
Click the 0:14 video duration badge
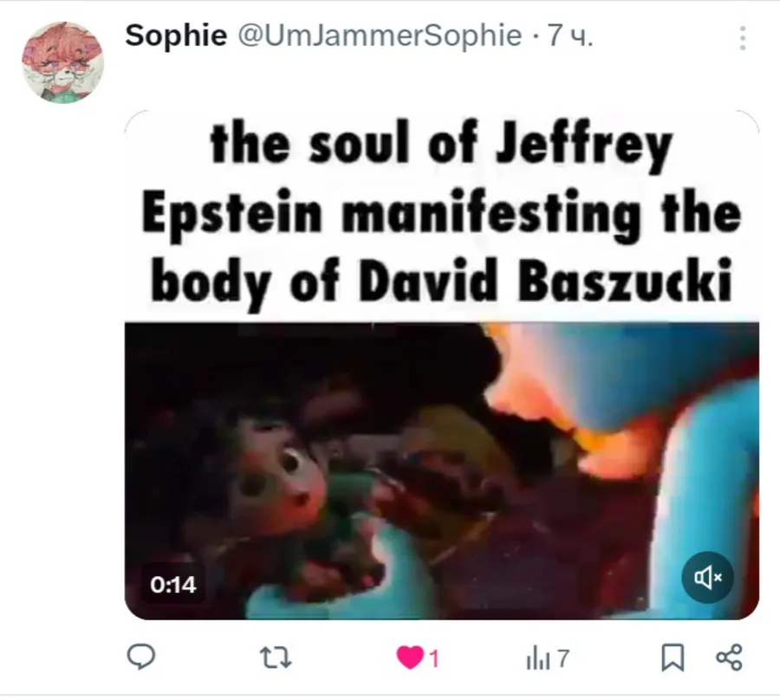[x=173, y=585]
